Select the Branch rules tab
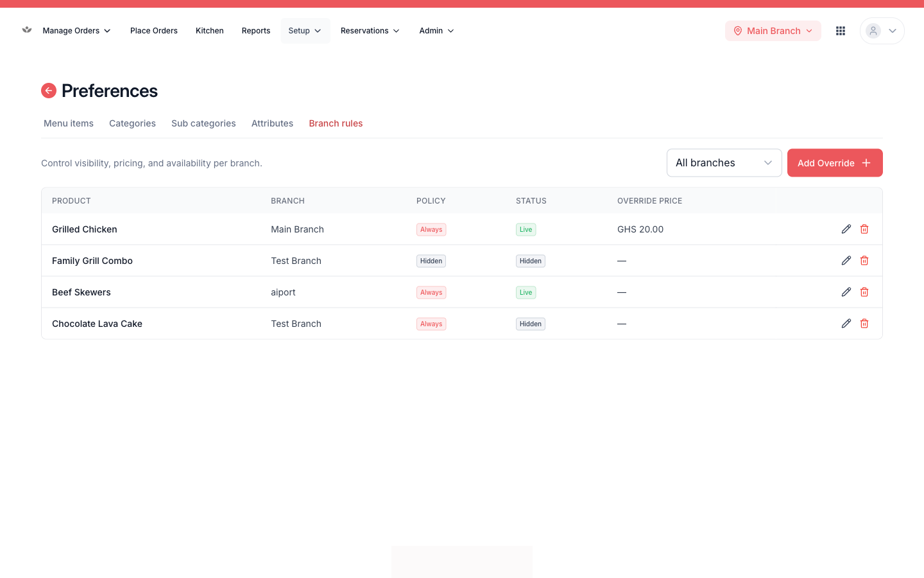The image size is (924, 578). 336,123
